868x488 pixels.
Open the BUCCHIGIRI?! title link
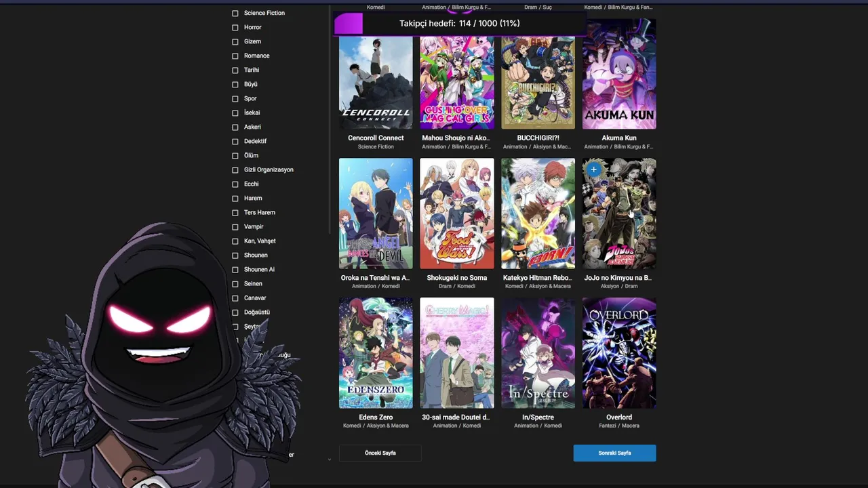tap(538, 138)
